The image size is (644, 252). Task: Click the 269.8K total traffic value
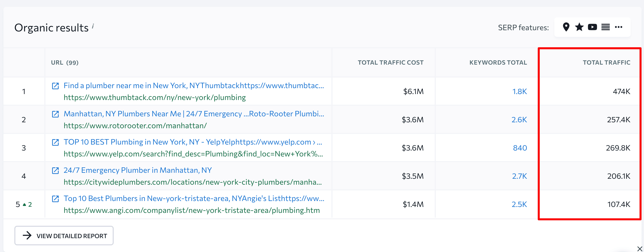[618, 148]
